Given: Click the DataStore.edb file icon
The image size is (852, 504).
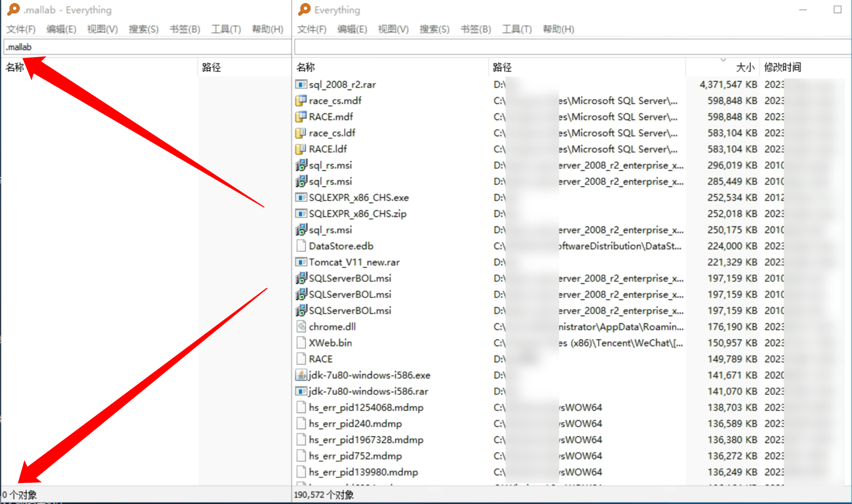Looking at the screenshot, I should coord(301,246).
